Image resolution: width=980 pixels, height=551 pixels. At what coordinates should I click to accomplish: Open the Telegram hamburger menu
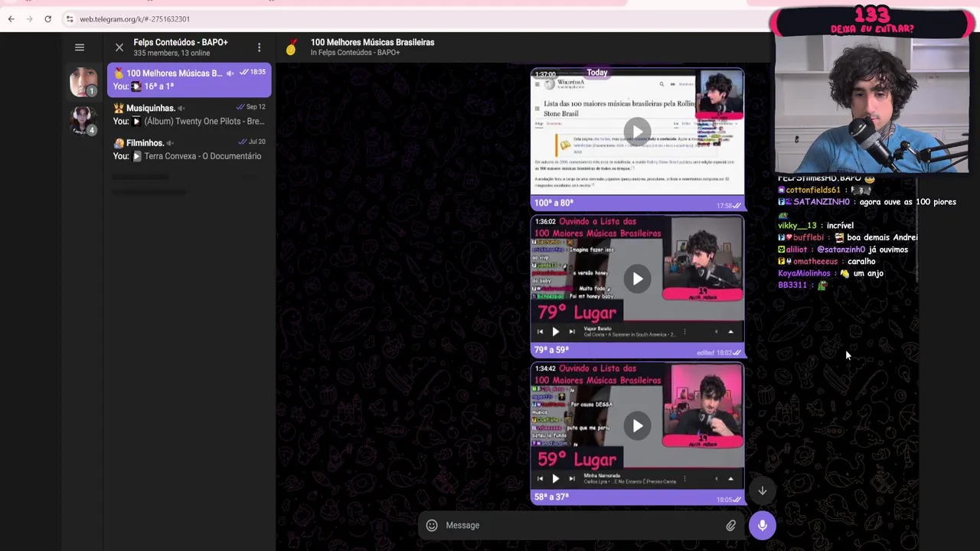pyautogui.click(x=80, y=47)
